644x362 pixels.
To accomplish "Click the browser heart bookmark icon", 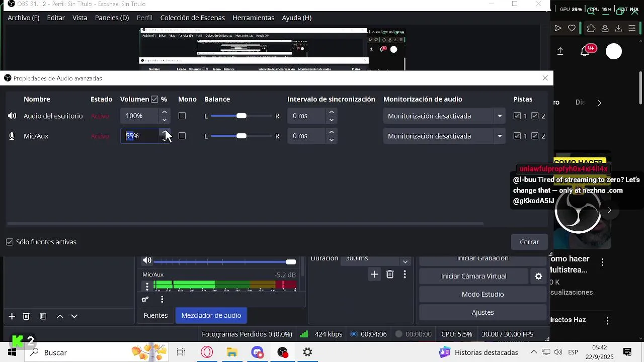I will pos(572,28).
